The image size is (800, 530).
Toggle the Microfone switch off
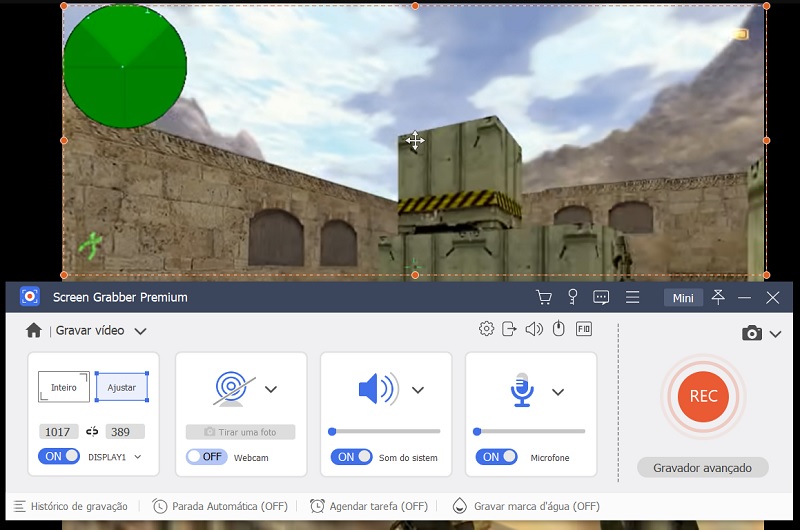click(x=496, y=457)
